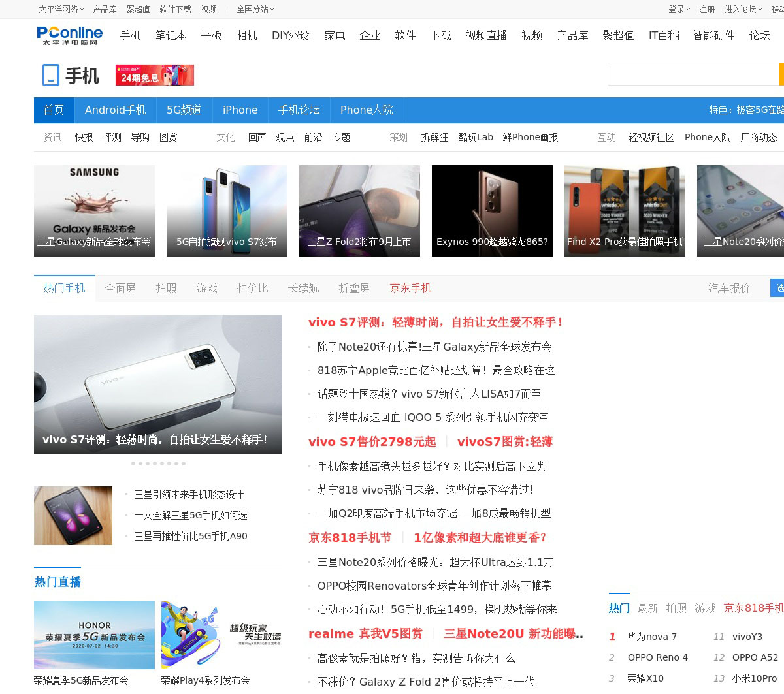Open the Galaxy Fold thumbnail image
Image resolution: width=784 pixels, height=694 pixels.
73,516
